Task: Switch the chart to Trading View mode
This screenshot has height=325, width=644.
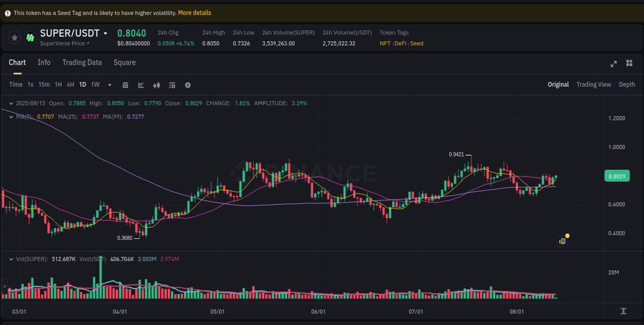Action: (594, 84)
